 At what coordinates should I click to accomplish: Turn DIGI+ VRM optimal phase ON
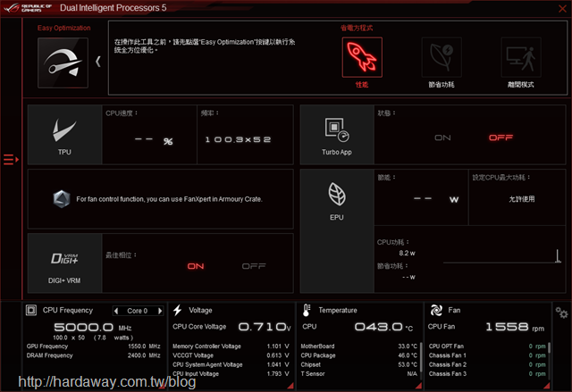click(196, 266)
